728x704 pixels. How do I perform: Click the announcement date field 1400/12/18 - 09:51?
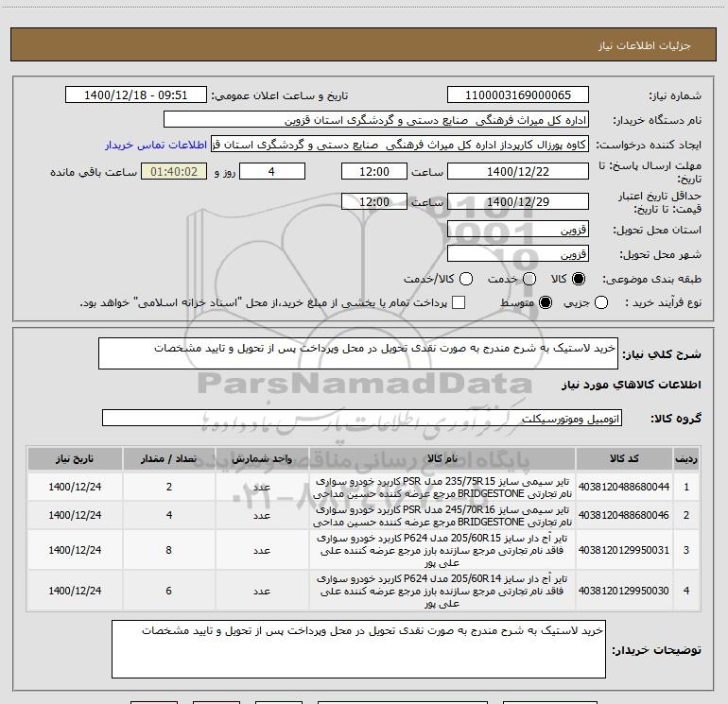pos(135,95)
